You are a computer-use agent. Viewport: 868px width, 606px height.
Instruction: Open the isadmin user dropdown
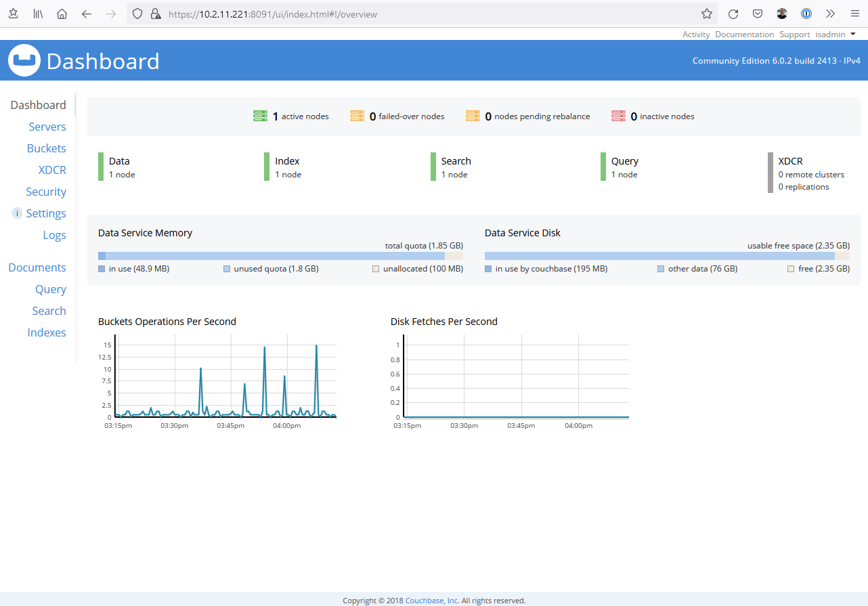835,34
